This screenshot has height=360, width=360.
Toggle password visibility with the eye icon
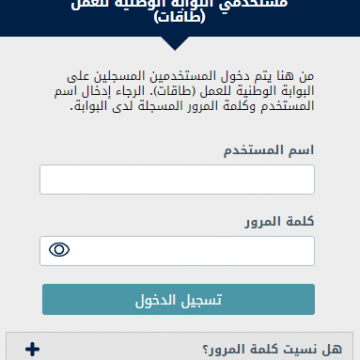tap(59, 250)
